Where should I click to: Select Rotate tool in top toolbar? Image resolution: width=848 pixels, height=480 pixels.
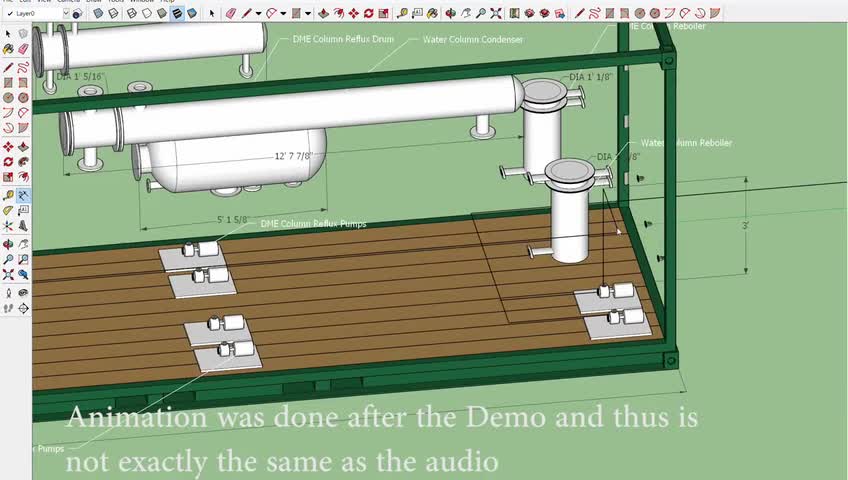[369, 14]
